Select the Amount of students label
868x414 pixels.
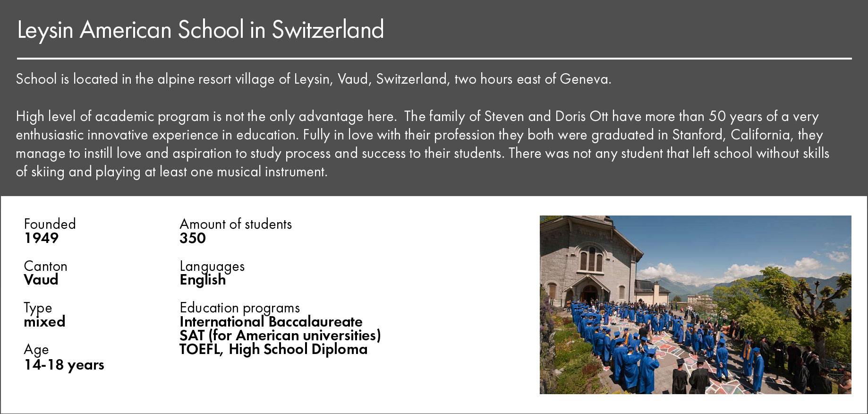click(x=236, y=224)
